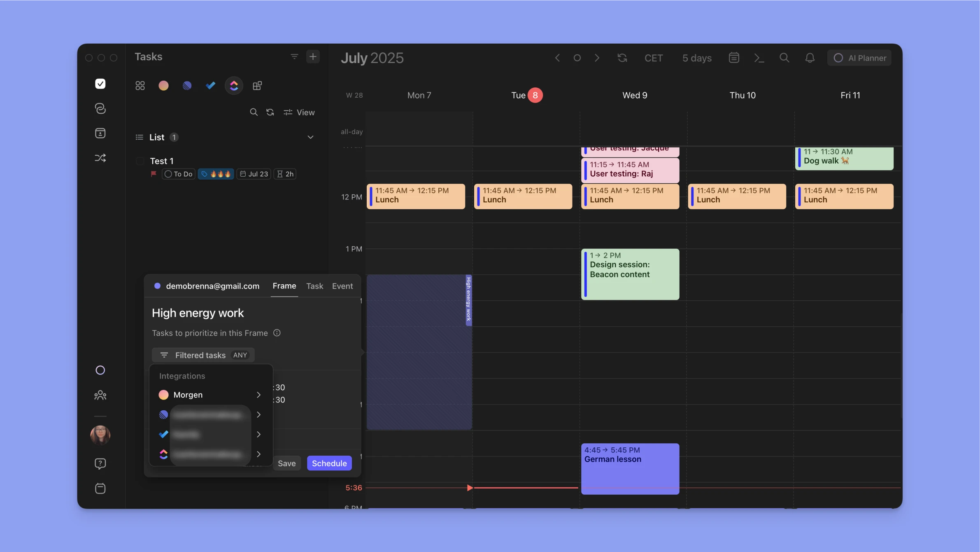Image resolution: width=980 pixels, height=552 pixels.
Task: Open the command line terminal icon
Action: (x=759, y=58)
